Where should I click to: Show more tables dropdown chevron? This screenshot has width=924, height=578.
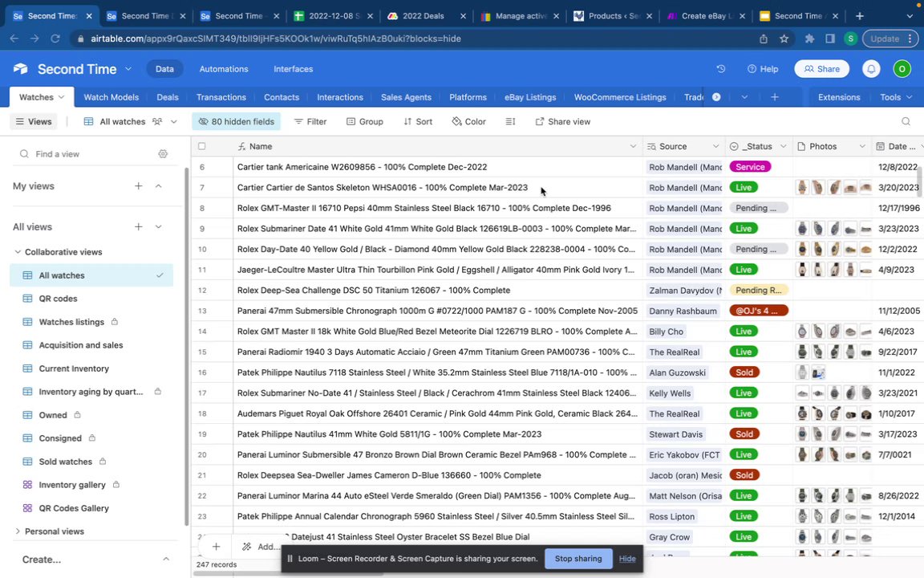(x=744, y=97)
